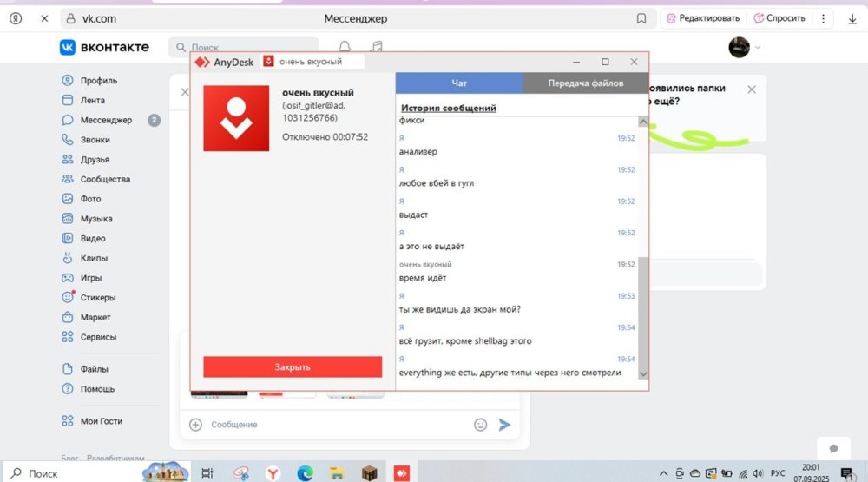Click the История сообщений heading
The image size is (868, 482).
(449, 108)
